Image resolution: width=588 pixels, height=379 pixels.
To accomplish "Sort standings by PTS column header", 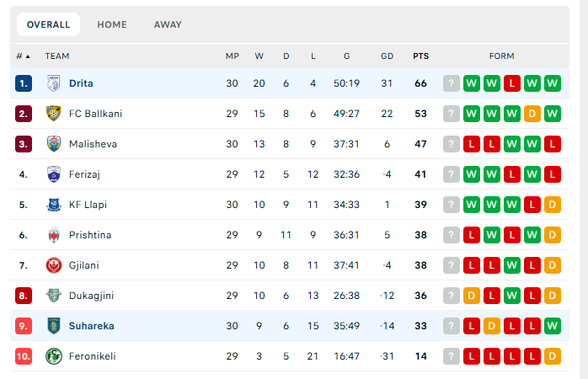I will (420, 56).
